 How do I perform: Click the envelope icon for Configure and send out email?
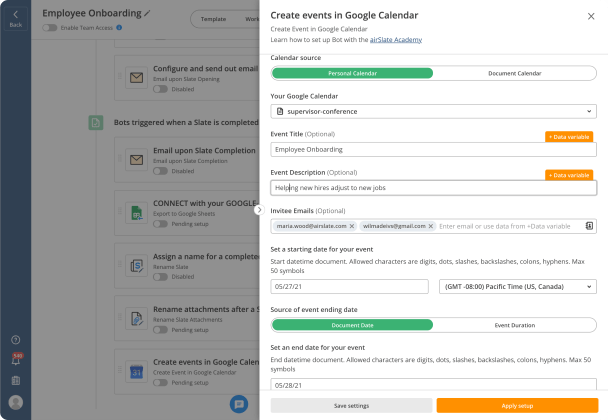click(x=136, y=78)
